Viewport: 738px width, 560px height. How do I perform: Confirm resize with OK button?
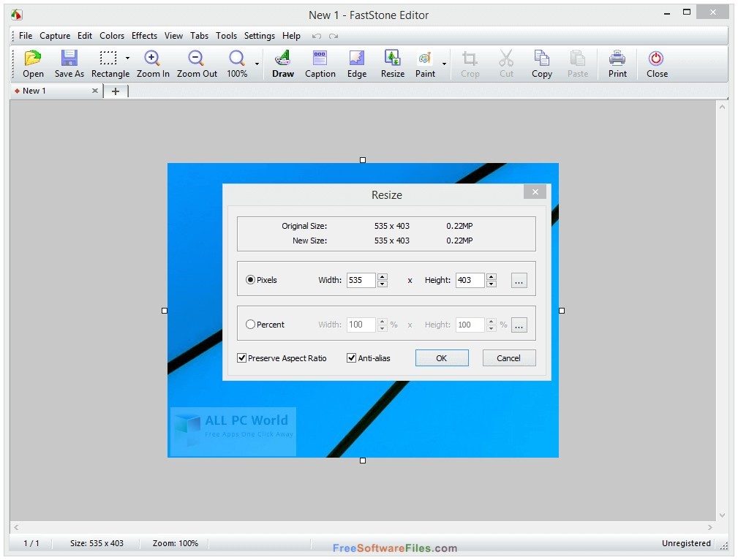click(x=442, y=358)
